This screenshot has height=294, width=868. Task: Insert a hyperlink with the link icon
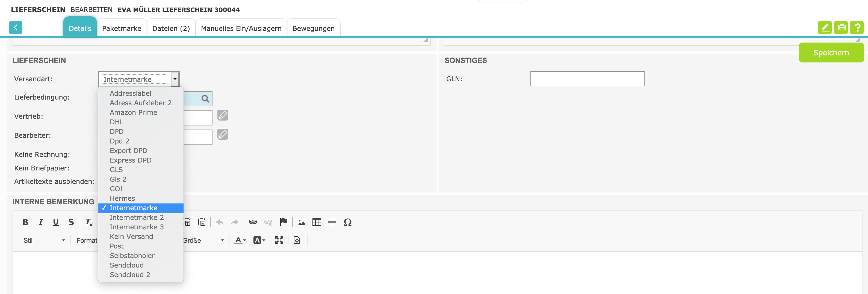[253, 222]
